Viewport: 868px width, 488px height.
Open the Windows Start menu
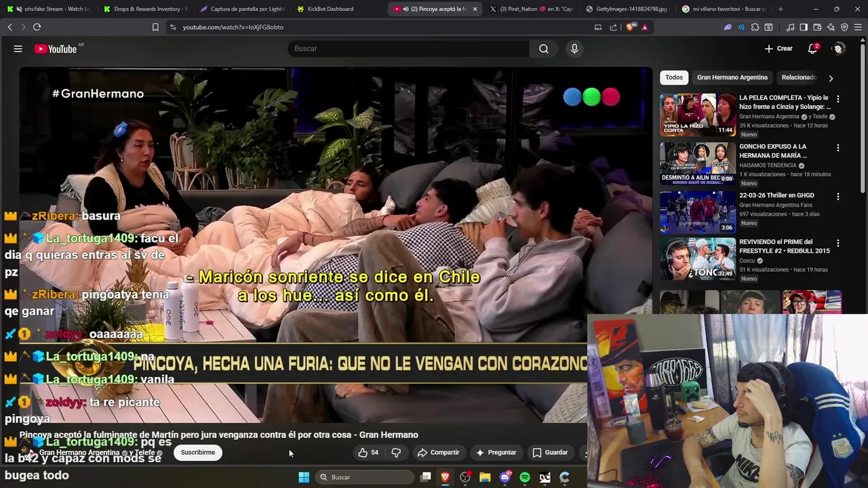[x=304, y=477]
